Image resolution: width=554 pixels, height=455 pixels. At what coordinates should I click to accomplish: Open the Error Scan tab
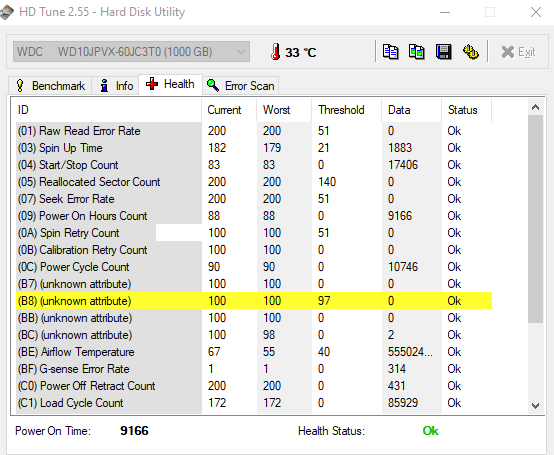[x=241, y=85]
